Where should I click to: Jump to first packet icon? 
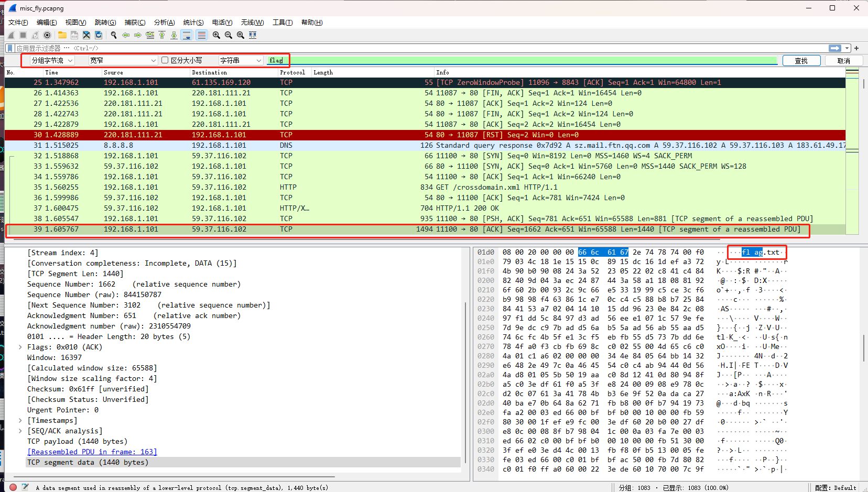click(x=162, y=35)
